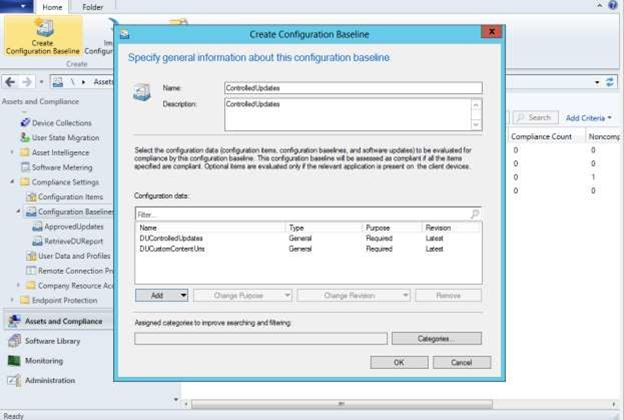The width and height of the screenshot is (624, 420).
Task: Click the OK button
Action: 398,362
